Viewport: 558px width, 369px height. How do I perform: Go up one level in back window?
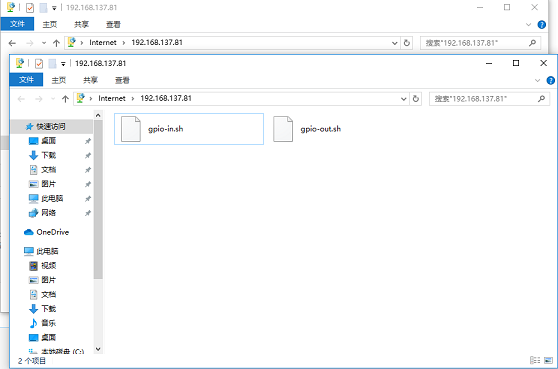pyautogui.click(x=56, y=43)
